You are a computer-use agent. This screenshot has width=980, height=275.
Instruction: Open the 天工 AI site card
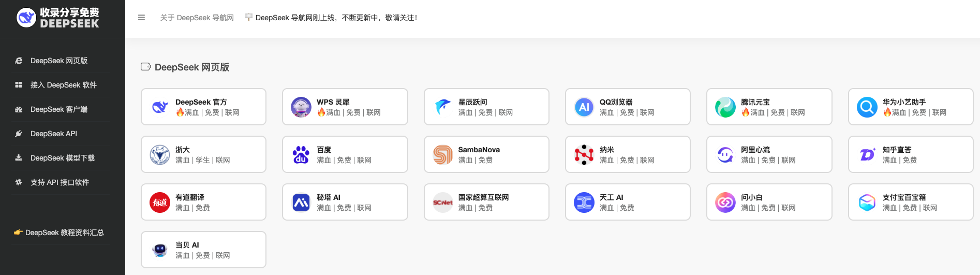click(627, 202)
